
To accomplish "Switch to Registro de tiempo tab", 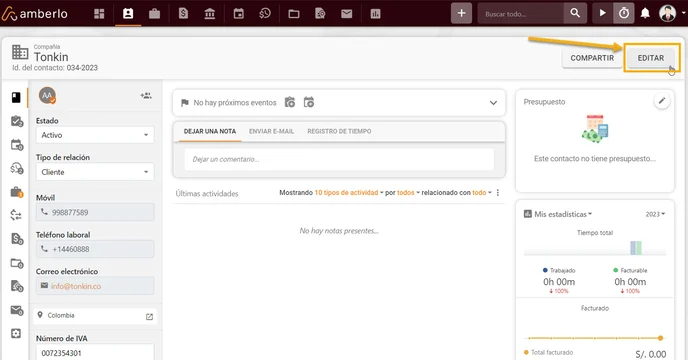I will [339, 131].
